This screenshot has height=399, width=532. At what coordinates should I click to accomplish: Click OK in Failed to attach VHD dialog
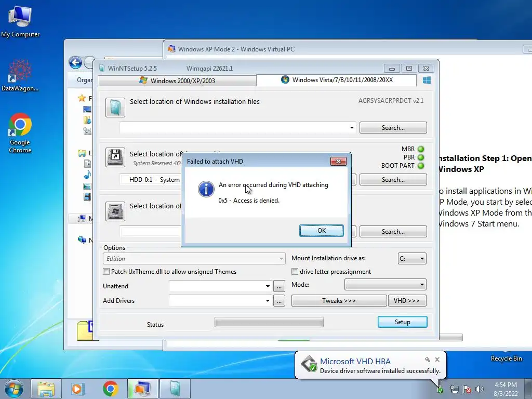(321, 231)
